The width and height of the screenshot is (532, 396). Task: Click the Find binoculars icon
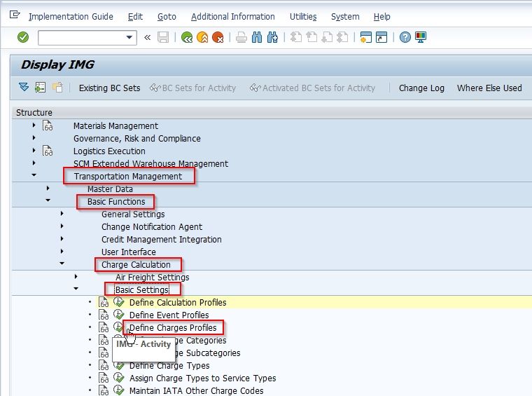(x=257, y=37)
